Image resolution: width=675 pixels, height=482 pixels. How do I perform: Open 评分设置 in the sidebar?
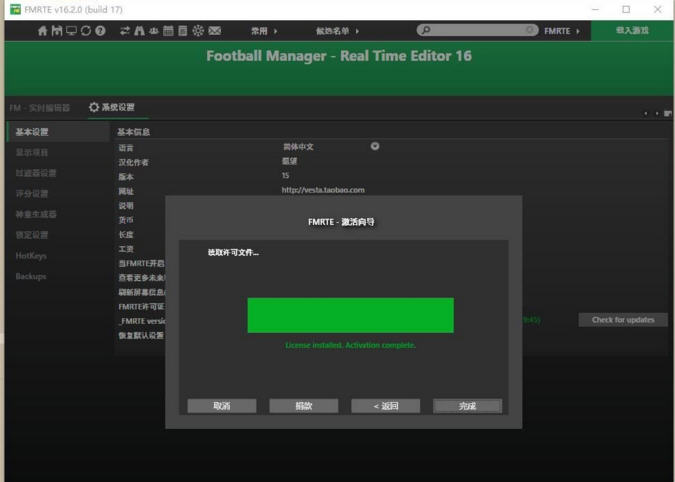(32, 194)
